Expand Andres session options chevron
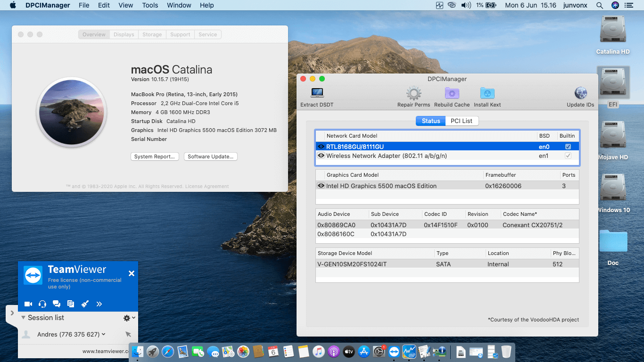Image resolution: width=644 pixels, height=362 pixels. coord(104,334)
